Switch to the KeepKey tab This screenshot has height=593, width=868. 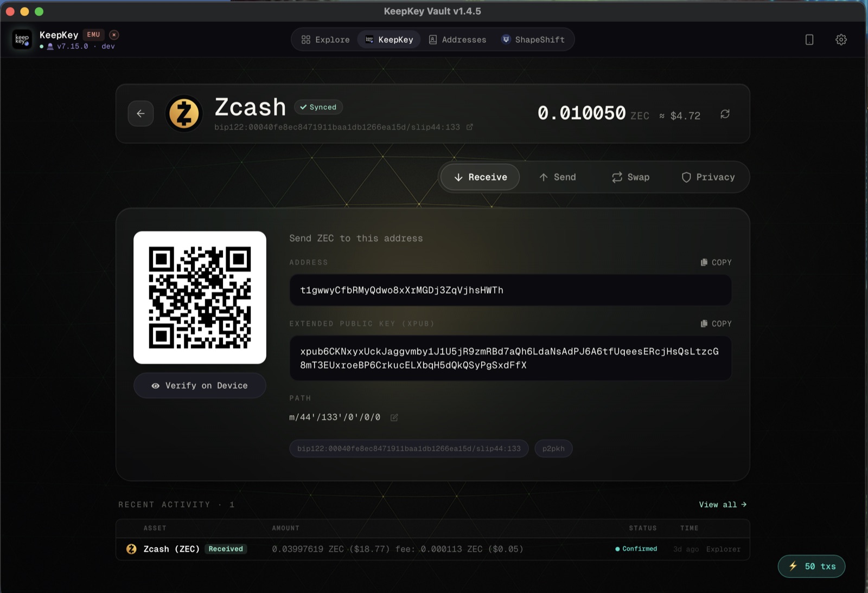tap(389, 40)
